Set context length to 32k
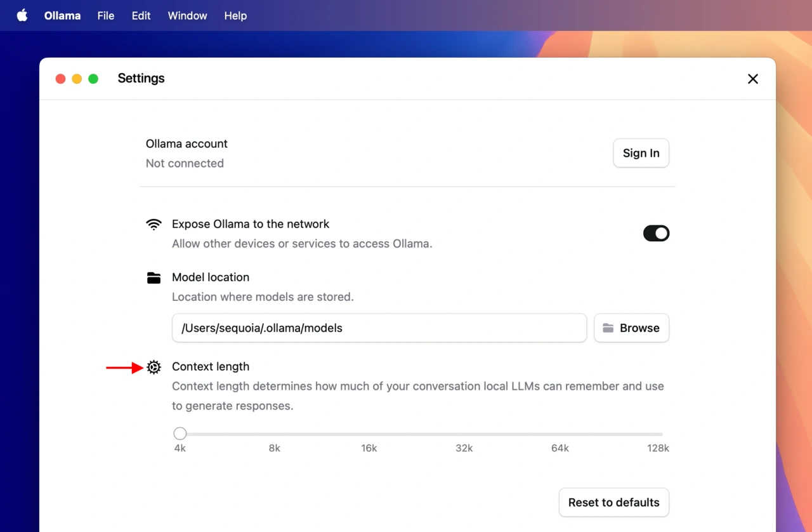 [464, 434]
